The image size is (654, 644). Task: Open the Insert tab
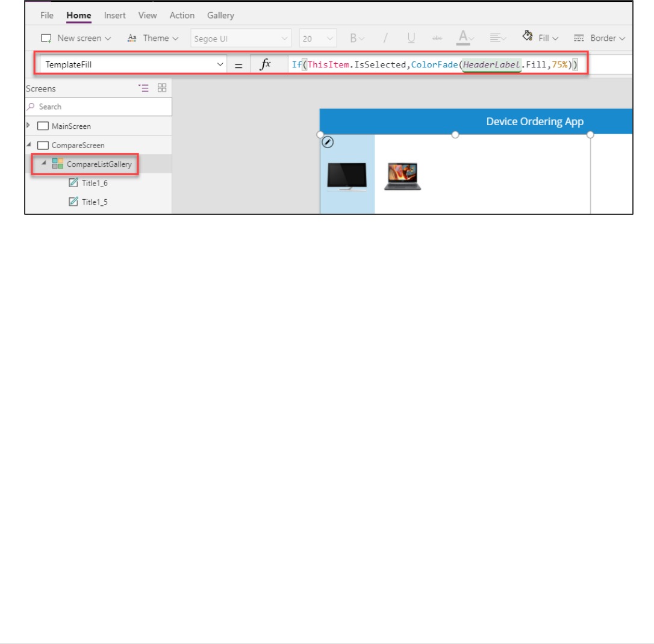114,16
